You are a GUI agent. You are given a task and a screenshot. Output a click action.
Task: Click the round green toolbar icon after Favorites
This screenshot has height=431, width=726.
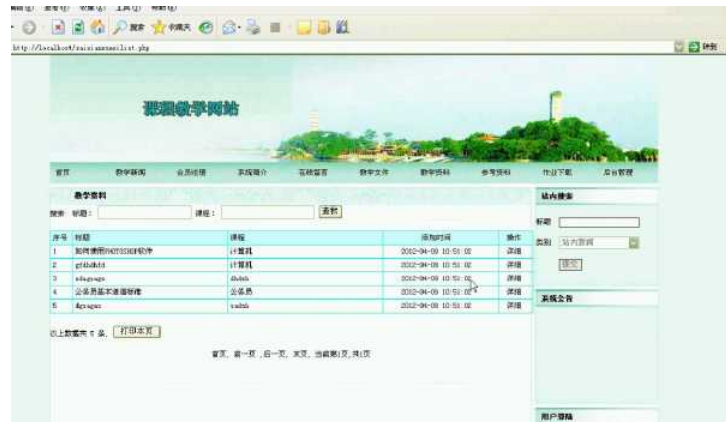[x=206, y=28]
